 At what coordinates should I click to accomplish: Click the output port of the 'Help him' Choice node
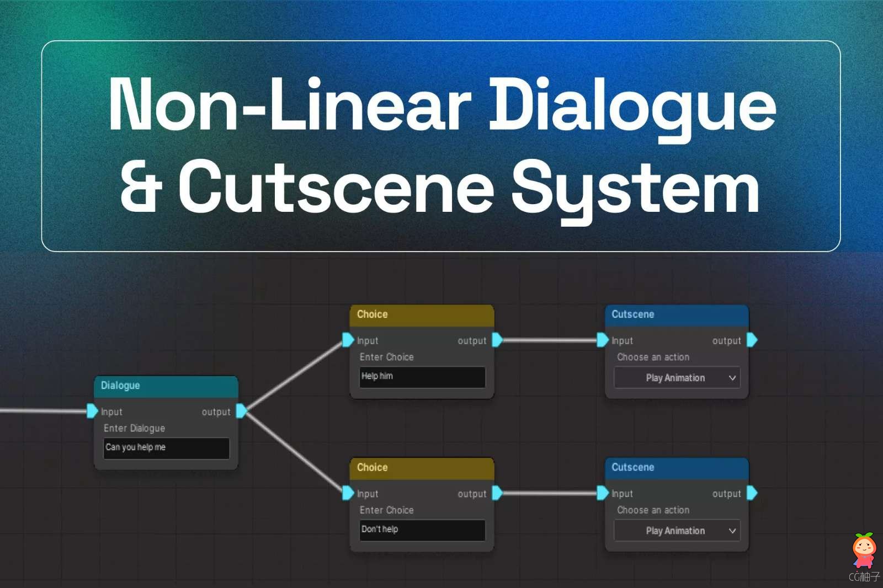pyautogui.click(x=497, y=340)
